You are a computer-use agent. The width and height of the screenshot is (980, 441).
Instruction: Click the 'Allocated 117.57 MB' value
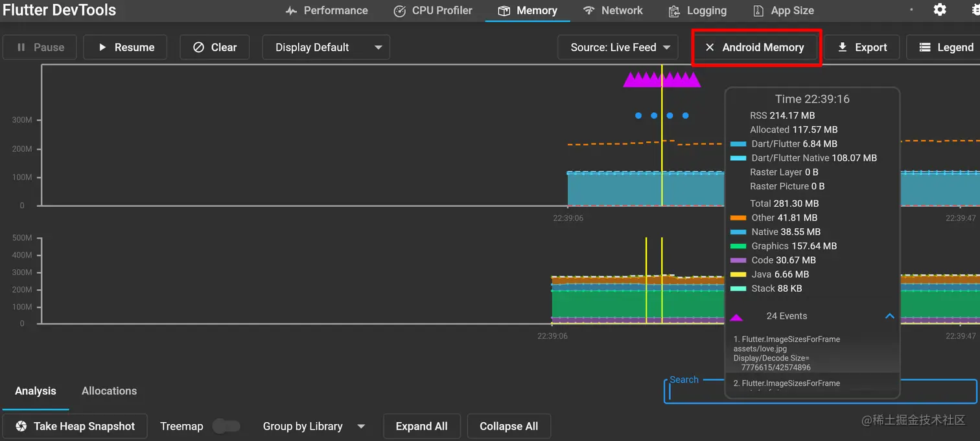pos(794,130)
